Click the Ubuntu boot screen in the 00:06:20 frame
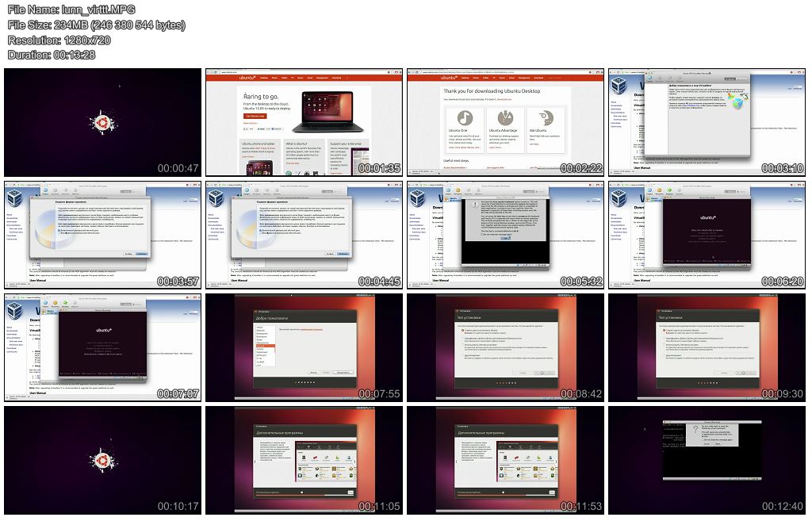This screenshot has height=521, width=812. click(x=707, y=230)
